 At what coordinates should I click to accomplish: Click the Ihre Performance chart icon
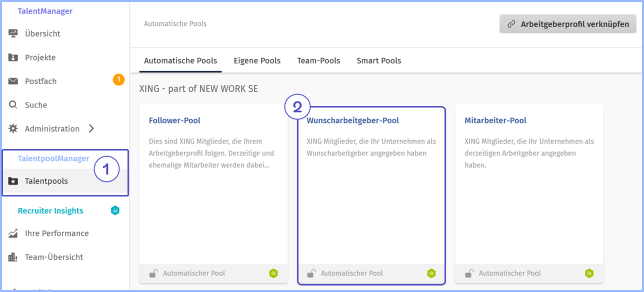[x=13, y=233]
